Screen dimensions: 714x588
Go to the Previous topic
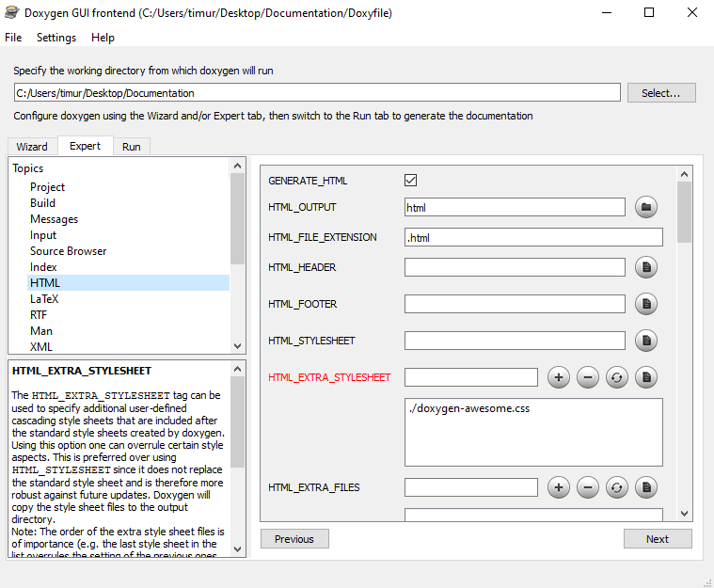294,539
